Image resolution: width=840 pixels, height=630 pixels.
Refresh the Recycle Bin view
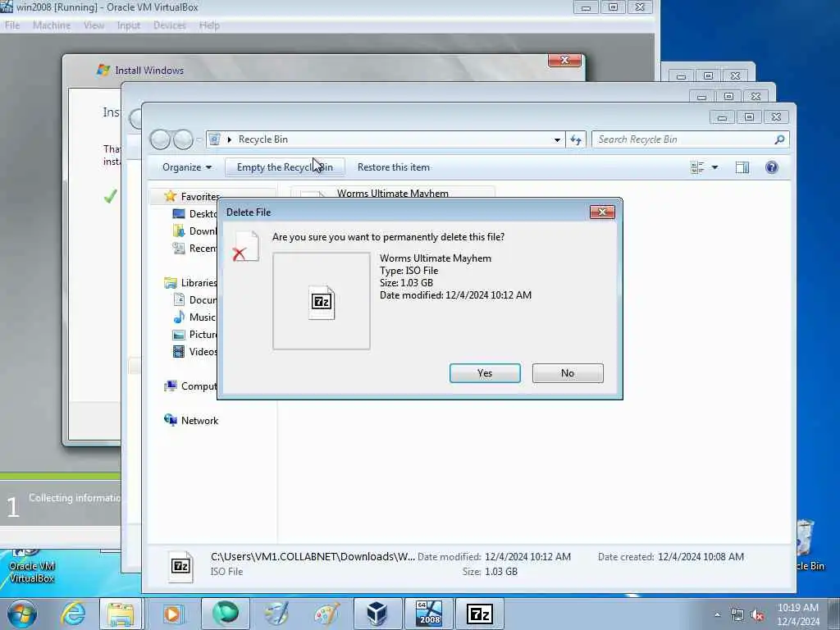point(576,139)
